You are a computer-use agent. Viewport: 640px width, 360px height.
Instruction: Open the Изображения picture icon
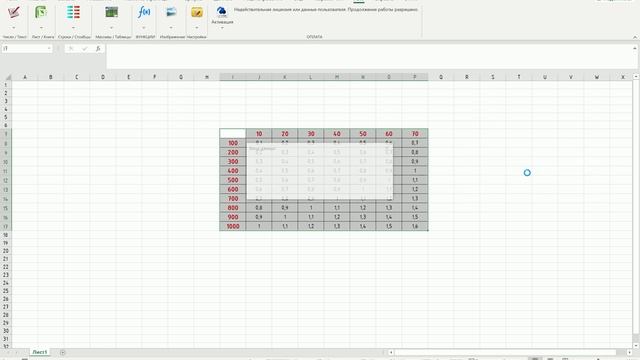click(171, 13)
